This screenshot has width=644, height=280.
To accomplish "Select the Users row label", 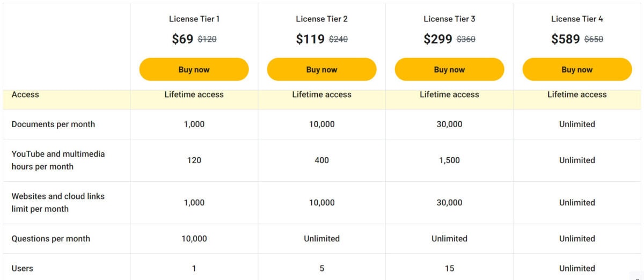I will (22, 268).
